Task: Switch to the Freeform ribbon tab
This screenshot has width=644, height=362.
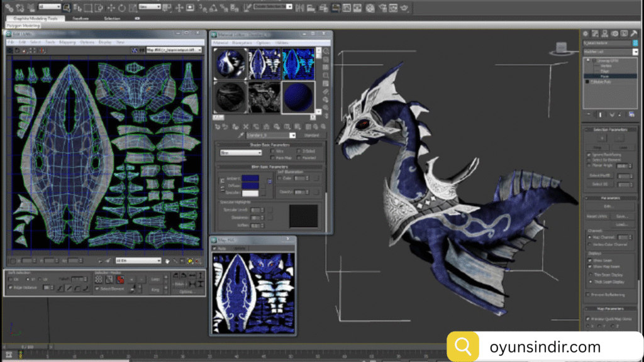Action: 80,19
